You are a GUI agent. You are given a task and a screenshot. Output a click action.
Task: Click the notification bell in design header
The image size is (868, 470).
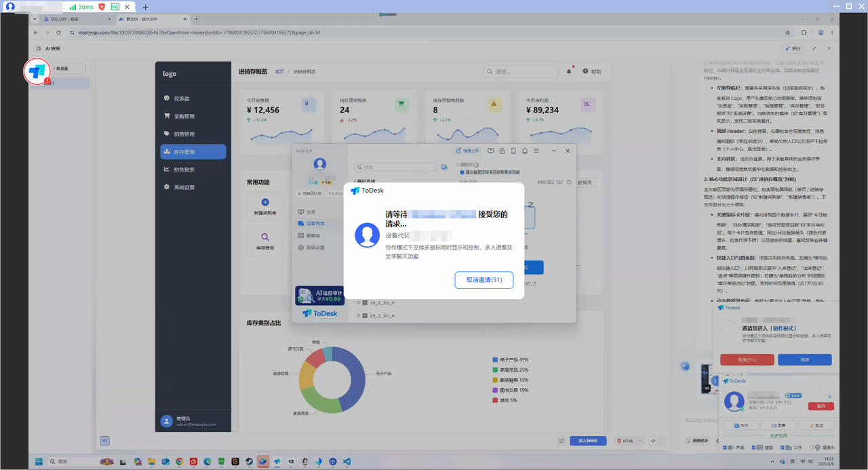coord(569,71)
